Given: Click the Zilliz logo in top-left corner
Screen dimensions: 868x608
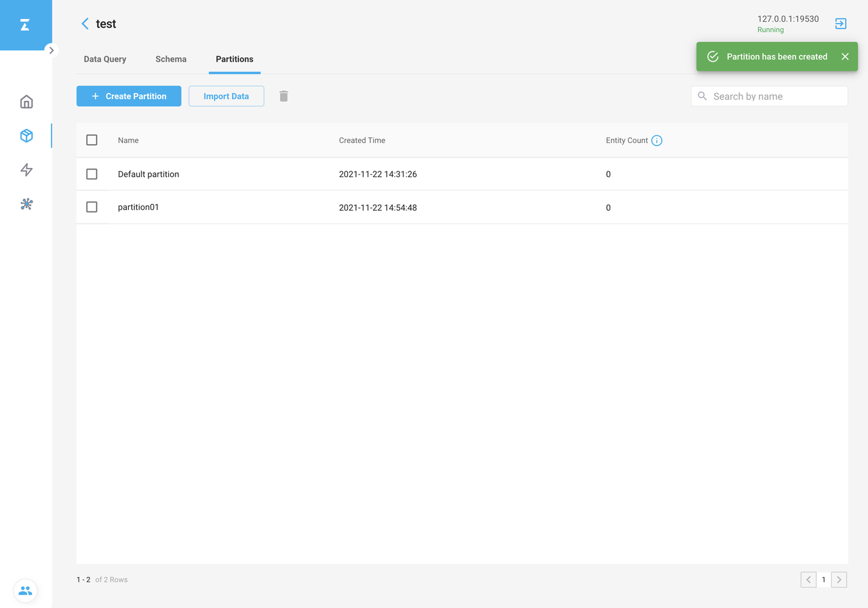Looking at the screenshot, I should click(x=25, y=25).
